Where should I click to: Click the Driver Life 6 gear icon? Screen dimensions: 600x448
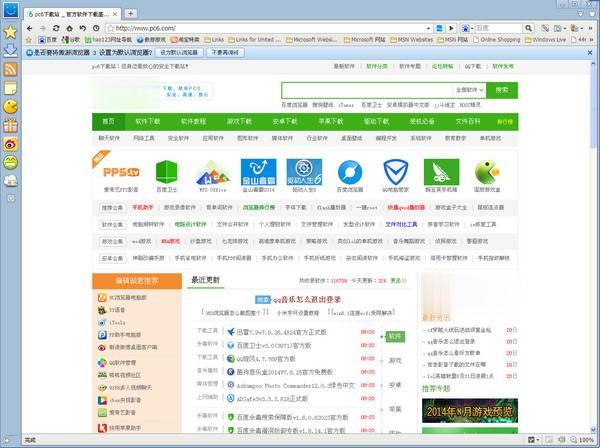click(304, 172)
